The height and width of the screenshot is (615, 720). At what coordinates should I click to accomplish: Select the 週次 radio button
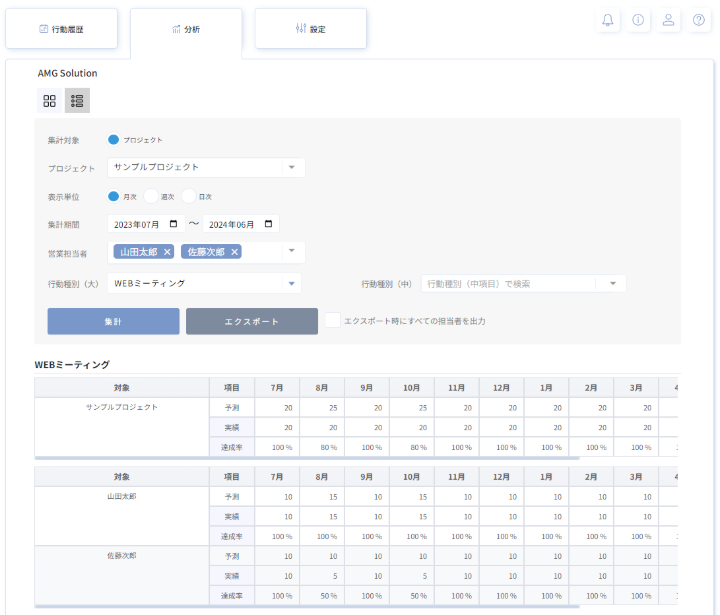(151, 196)
